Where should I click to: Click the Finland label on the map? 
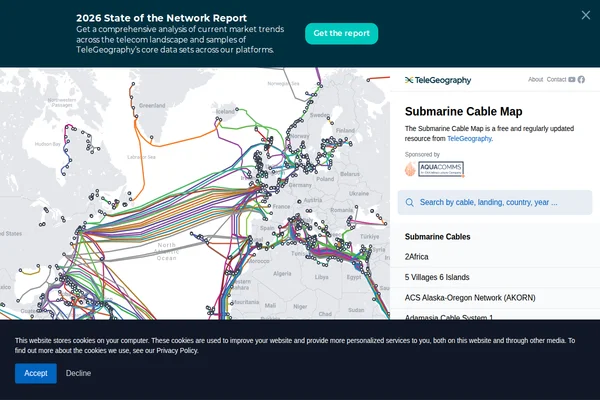tap(345, 131)
